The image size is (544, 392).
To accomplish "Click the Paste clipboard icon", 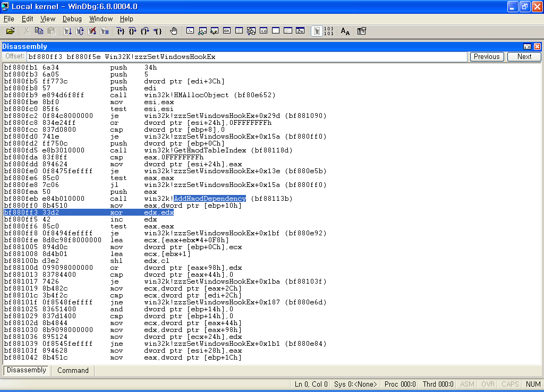I will (52, 31).
